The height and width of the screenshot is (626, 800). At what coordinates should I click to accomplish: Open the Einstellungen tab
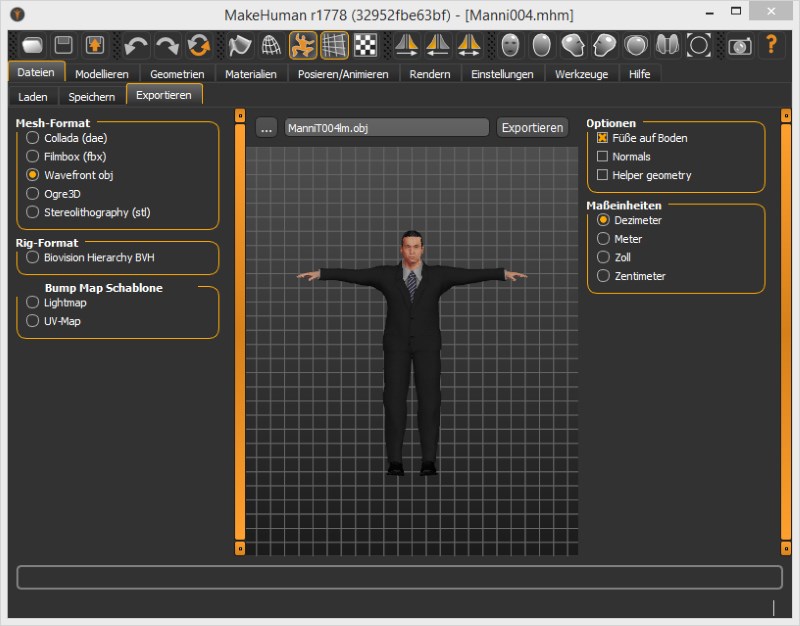pyautogui.click(x=503, y=74)
